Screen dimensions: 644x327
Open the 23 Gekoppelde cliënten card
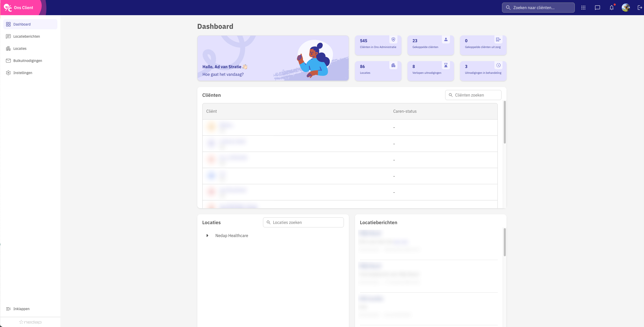coord(431,45)
